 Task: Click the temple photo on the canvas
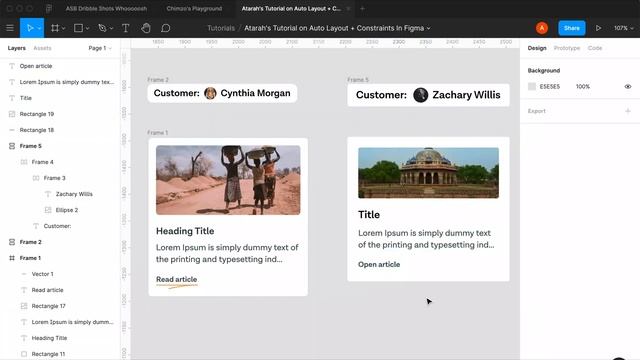(428, 173)
